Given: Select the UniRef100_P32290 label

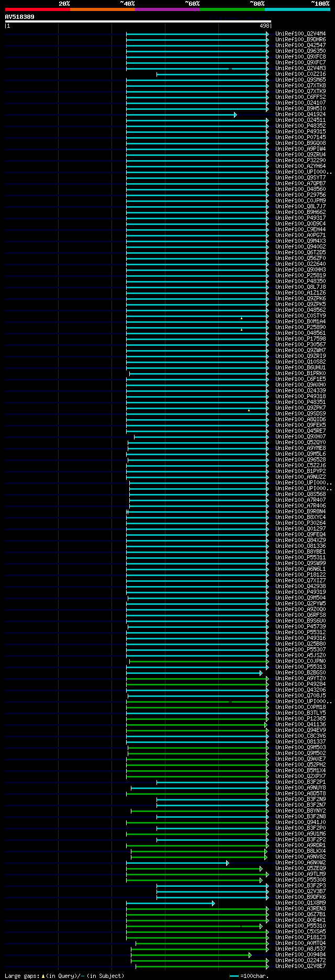Looking at the screenshot, I should point(300,161).
